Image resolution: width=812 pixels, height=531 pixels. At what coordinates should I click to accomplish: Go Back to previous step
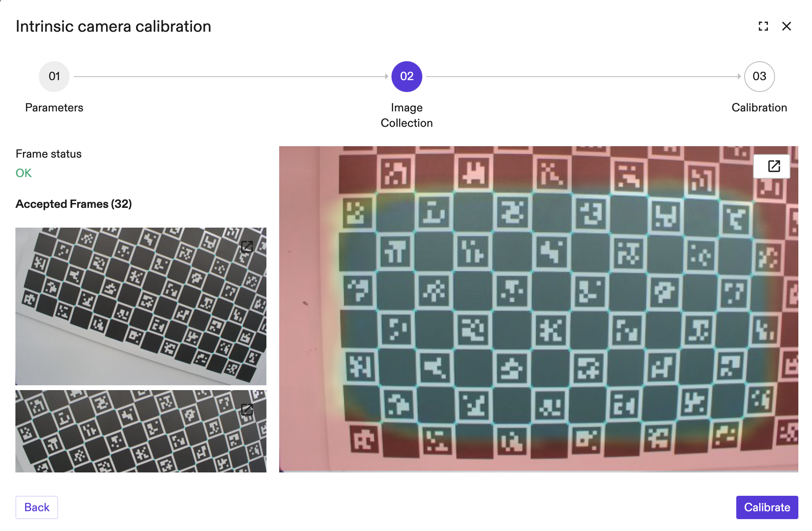pyautogui.click(x=37, y=507)
